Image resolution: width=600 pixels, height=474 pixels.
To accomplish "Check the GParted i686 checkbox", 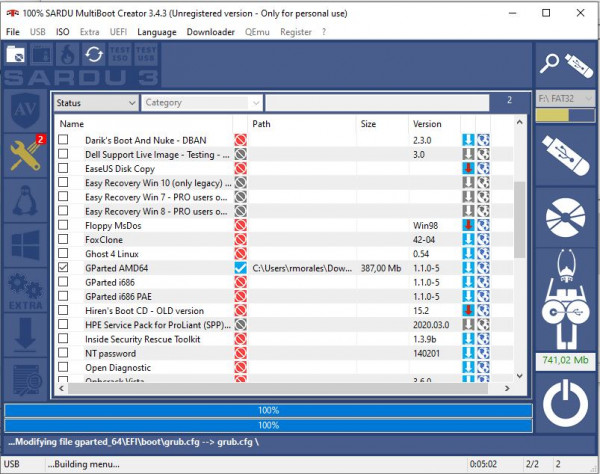I will (x=63, y=282).
